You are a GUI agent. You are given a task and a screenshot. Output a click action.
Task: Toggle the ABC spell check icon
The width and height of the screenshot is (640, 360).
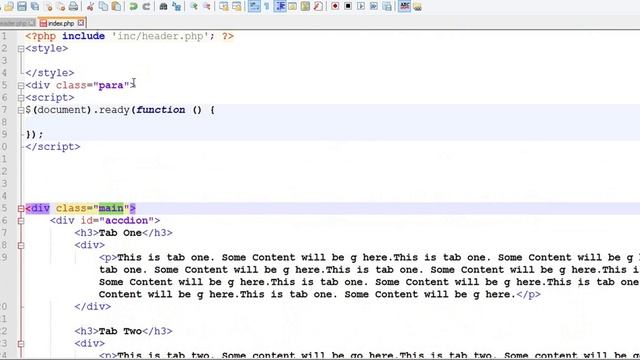(x=404, y=7)
